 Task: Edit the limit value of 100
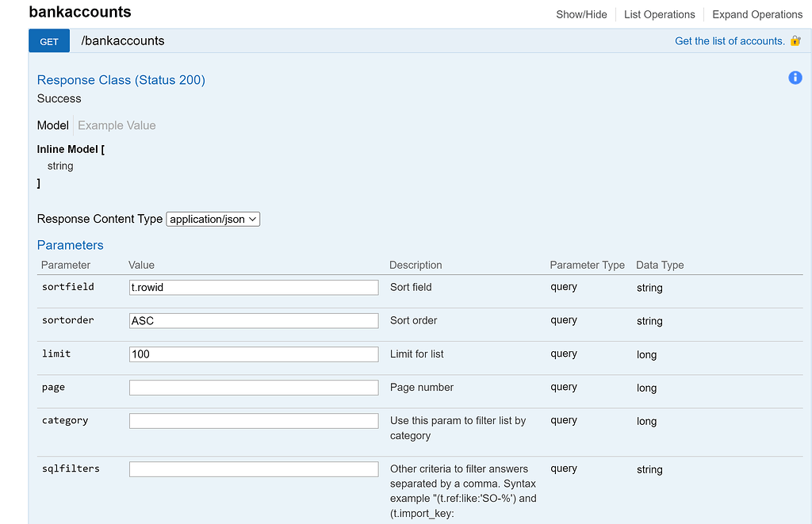point(254,354)
